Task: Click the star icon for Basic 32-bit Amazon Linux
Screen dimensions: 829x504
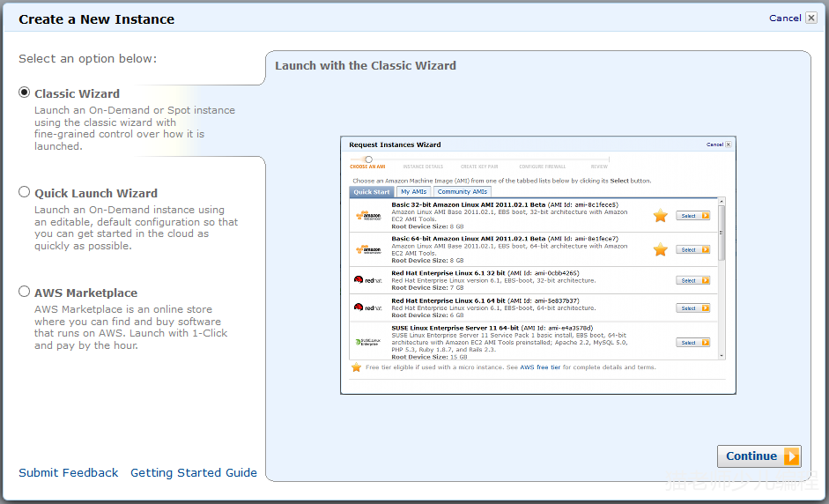Action: coord(660,216)
